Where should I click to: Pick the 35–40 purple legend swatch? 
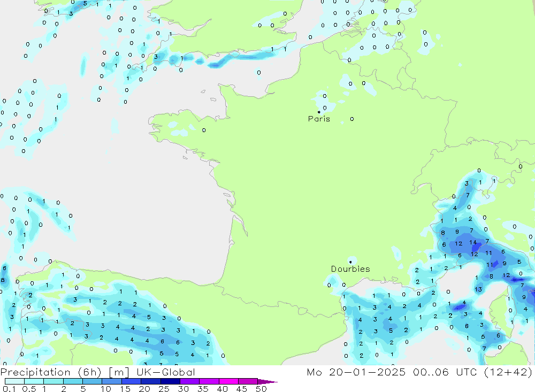(209, 381)
